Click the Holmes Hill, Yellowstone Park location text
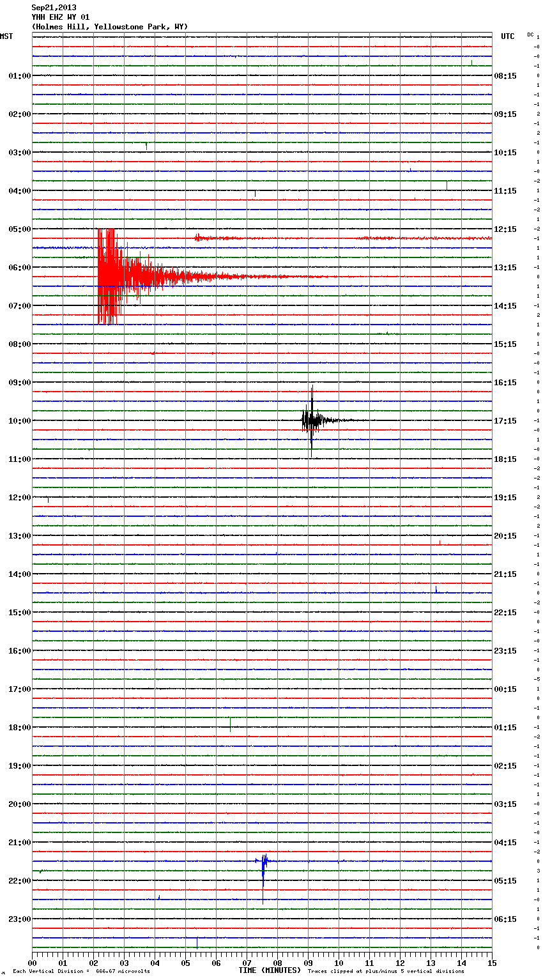The image size is (543, 980). [x=109, y=27]
